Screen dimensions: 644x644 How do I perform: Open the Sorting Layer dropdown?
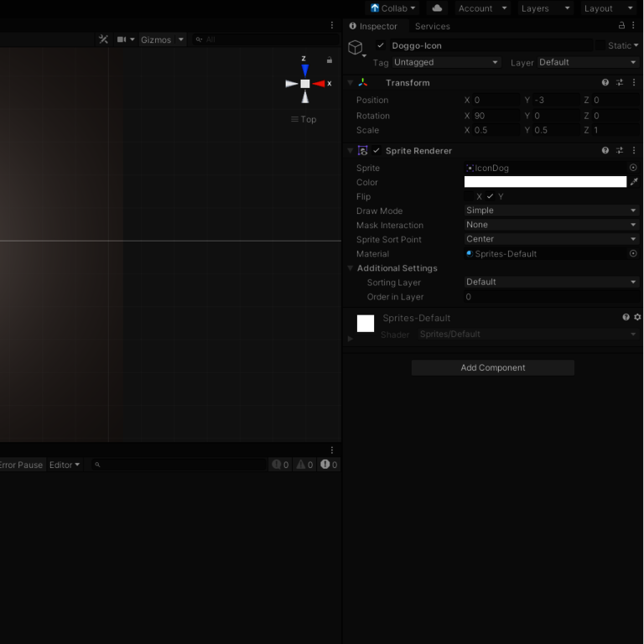tap(552, 282)
